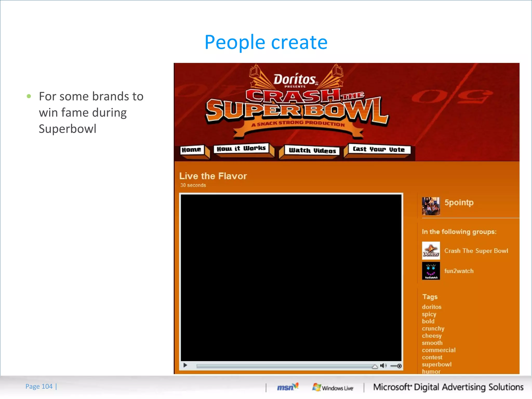Click the black video player area

[x=291, y=277]
